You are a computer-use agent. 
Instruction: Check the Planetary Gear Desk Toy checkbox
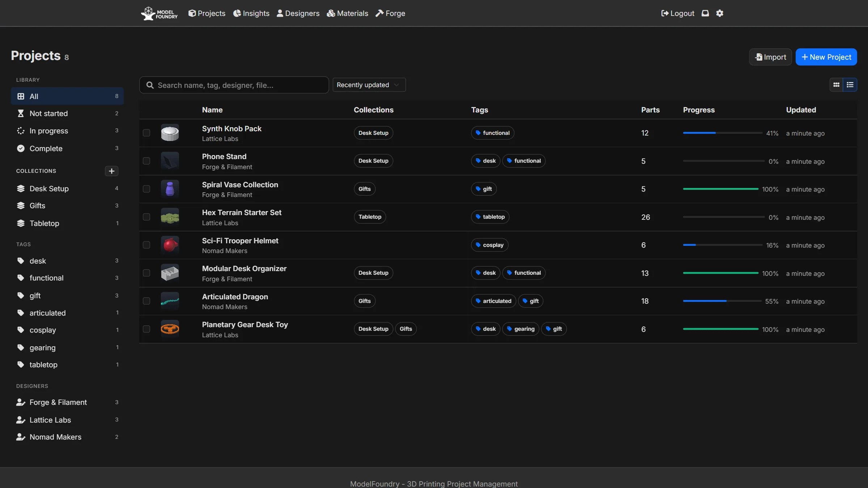[x=146, y=329]
